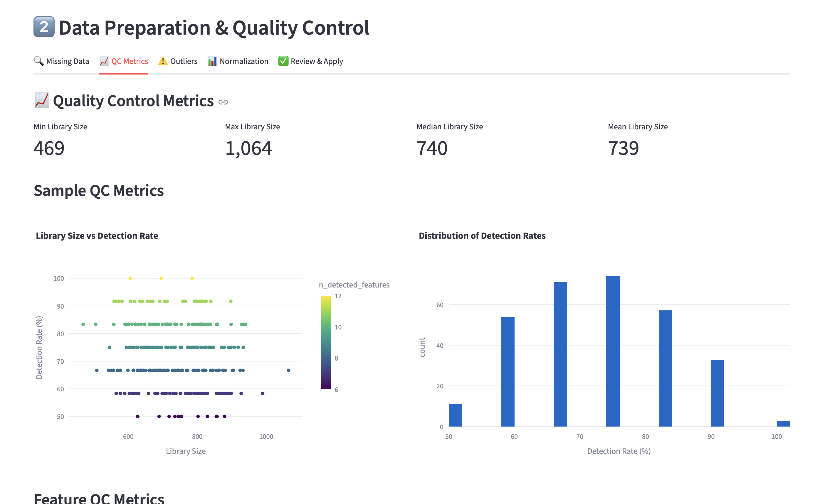Click the red chart icon on QC Metrics tab
The image size is (820, 504).
104,61
